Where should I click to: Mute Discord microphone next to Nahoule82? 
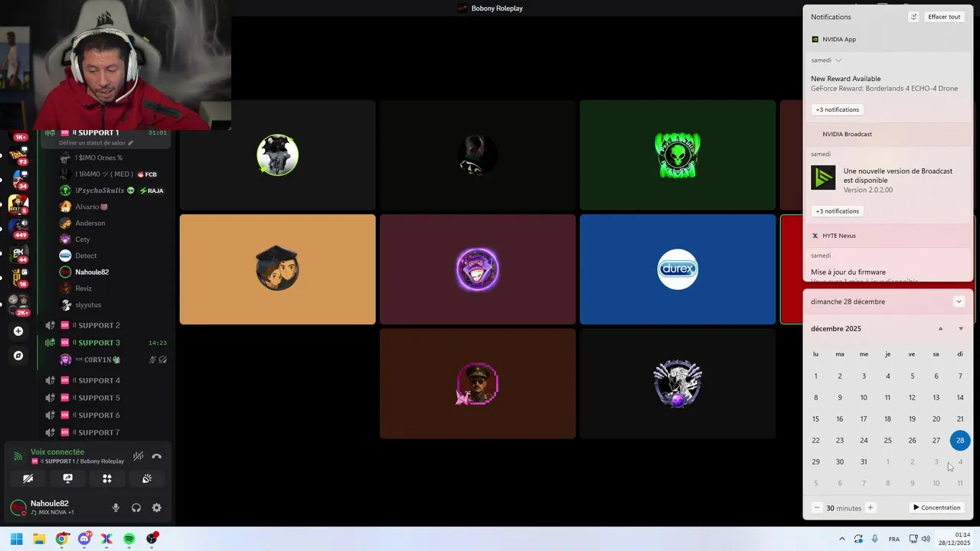click(116, 507)
